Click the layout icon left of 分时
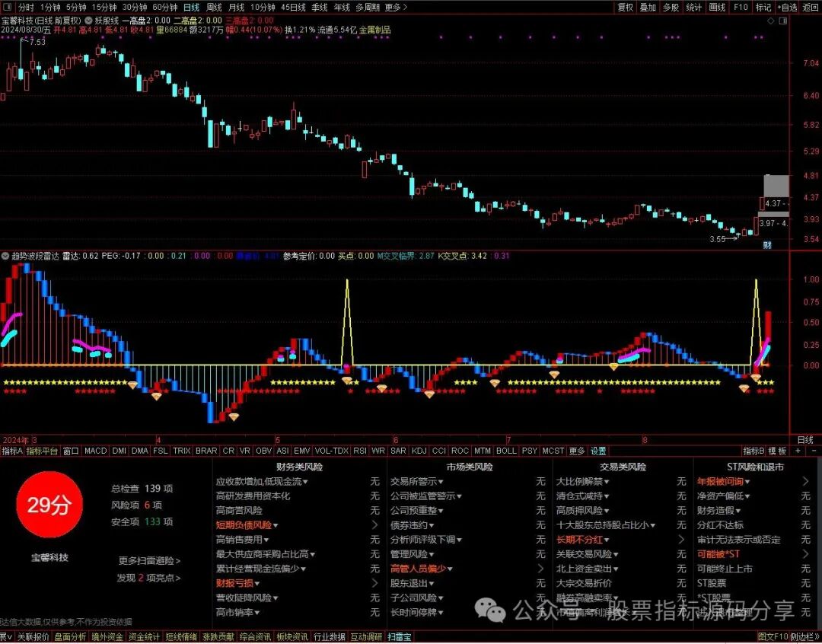This screenshot has width=822, height=644. [x=8, y=8]
